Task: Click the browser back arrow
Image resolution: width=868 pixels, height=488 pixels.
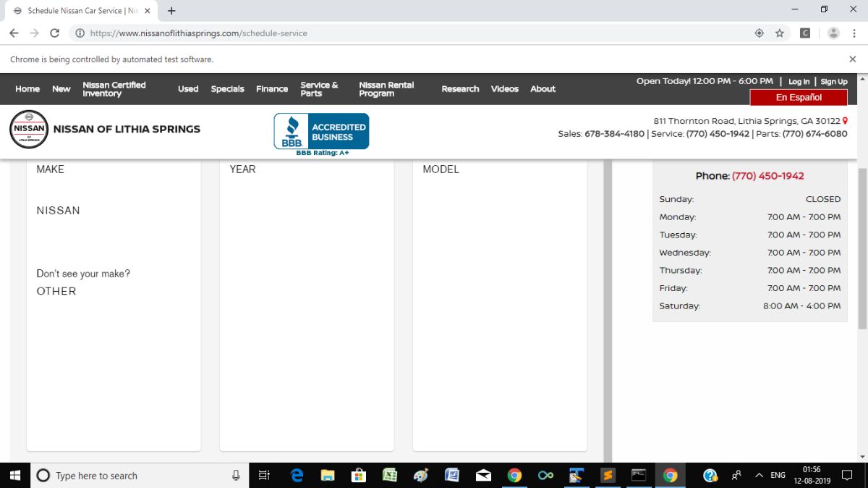Action: (x=14, y=33)
